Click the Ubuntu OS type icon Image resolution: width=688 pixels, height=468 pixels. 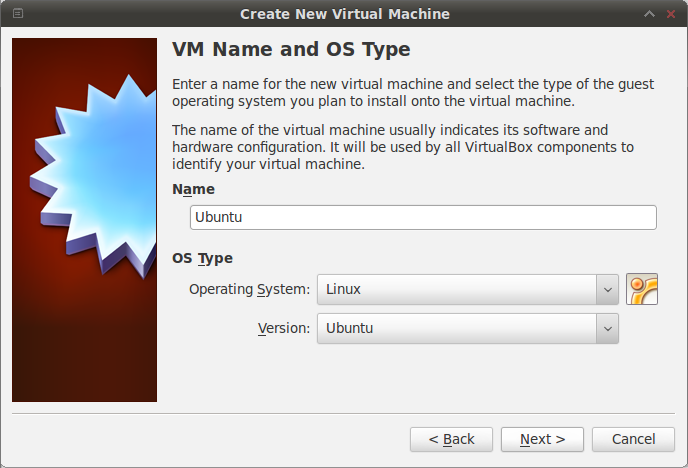[x=642, y=289]
